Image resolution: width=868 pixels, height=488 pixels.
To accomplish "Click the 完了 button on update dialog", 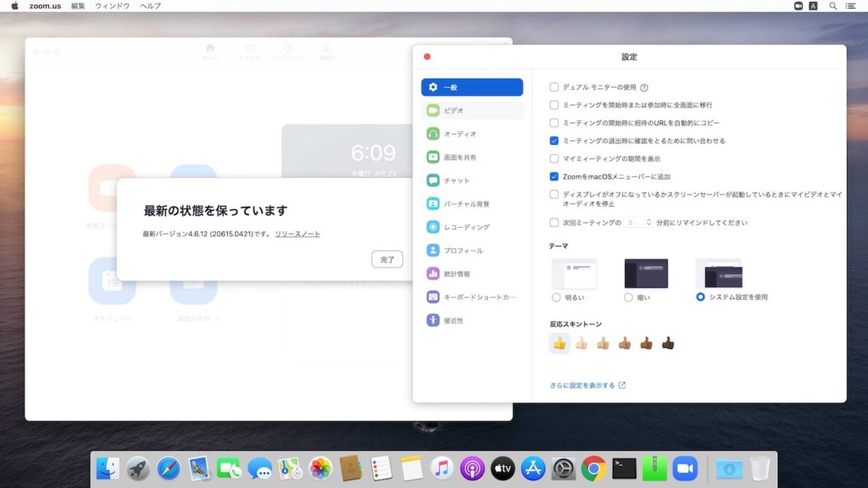I will (387, 258).
